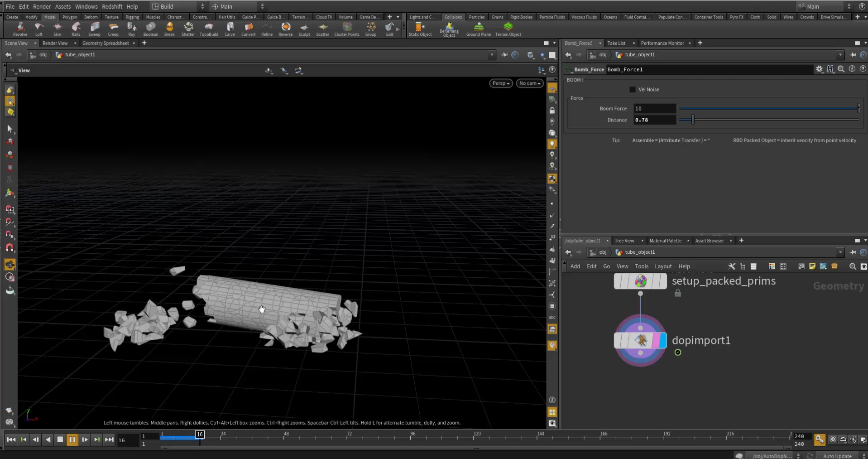Toggle the pin in the parameter pane path bar
The width and height of the screenshot is (868, 459).
coord(853,55)
